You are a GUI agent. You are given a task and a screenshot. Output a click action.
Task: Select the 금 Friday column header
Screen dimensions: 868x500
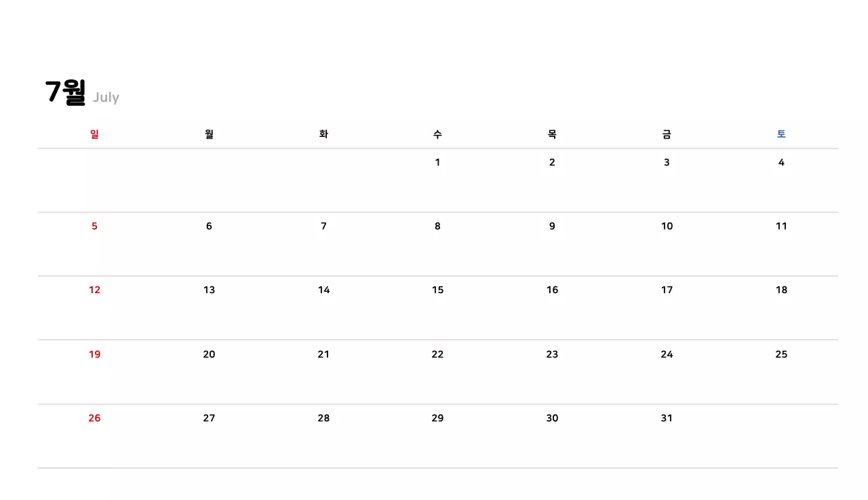coord(667,134)
